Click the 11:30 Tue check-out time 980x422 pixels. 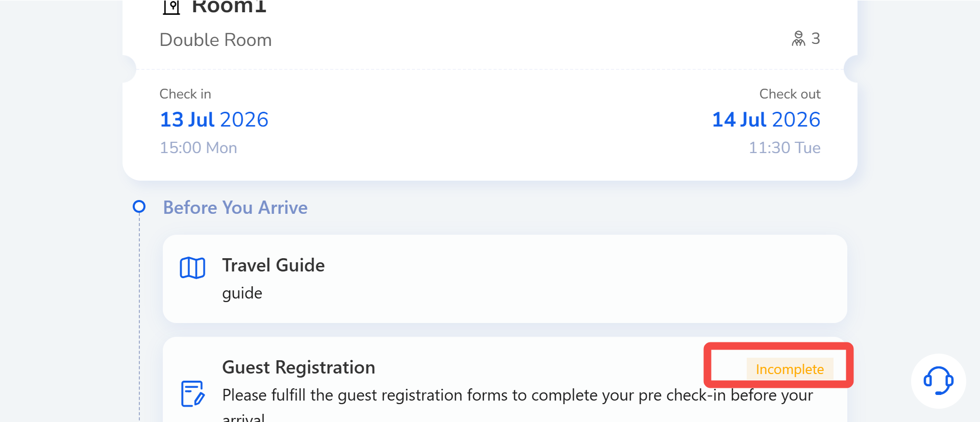[785, 147]
